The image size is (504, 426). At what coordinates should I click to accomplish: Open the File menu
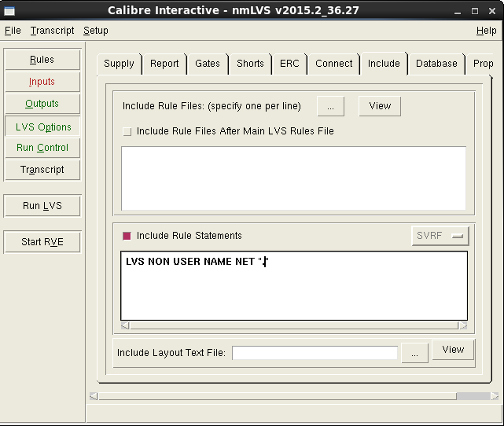tap(13, 31)
